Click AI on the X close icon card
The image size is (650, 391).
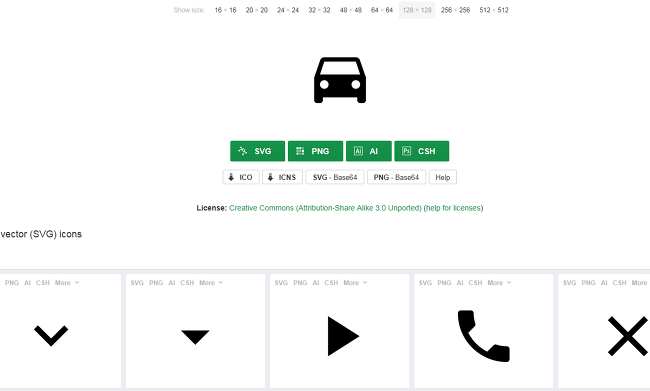point(604,283)
